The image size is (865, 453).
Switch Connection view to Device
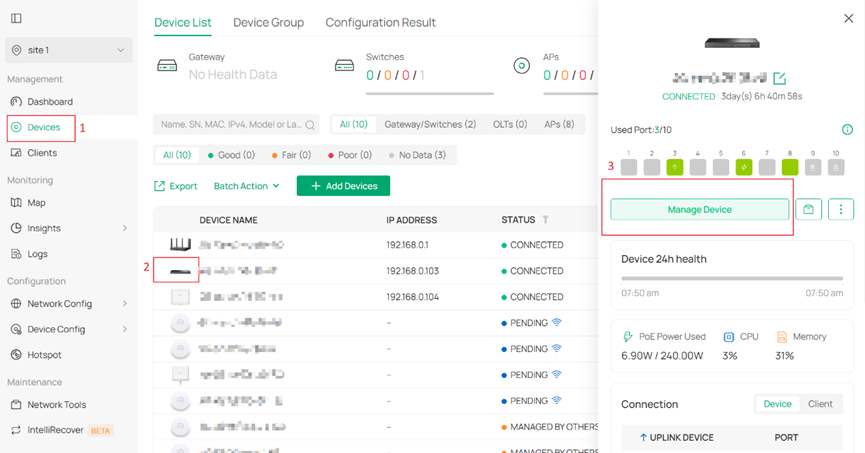[x=777, y=404]
